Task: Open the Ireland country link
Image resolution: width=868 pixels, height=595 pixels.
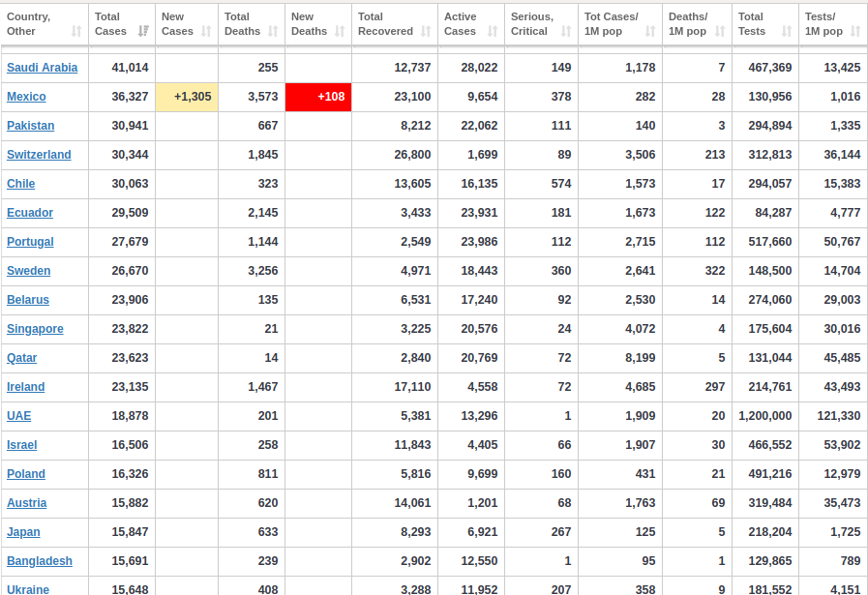Action: (25, 387)
